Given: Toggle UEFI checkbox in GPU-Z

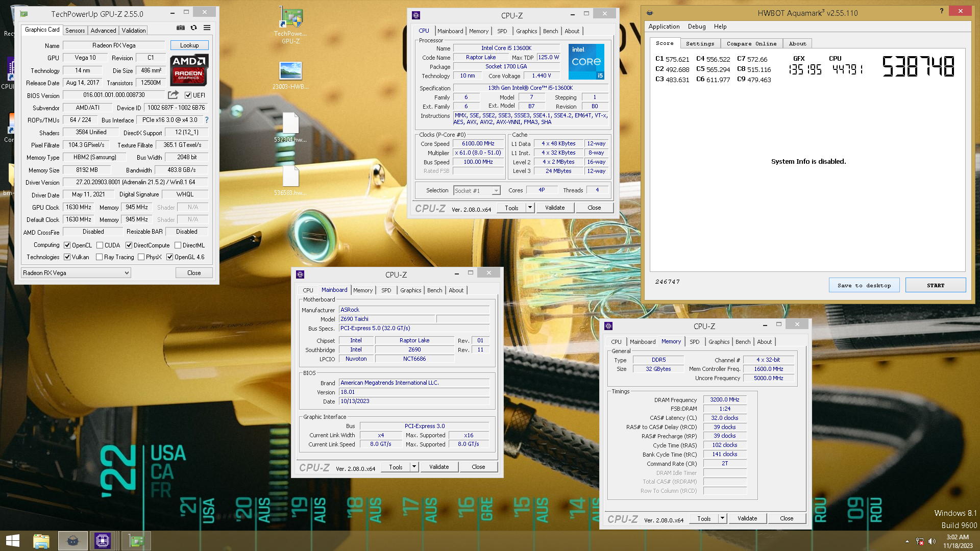Looking at the screenshot, I should click(x=188, y=95).
